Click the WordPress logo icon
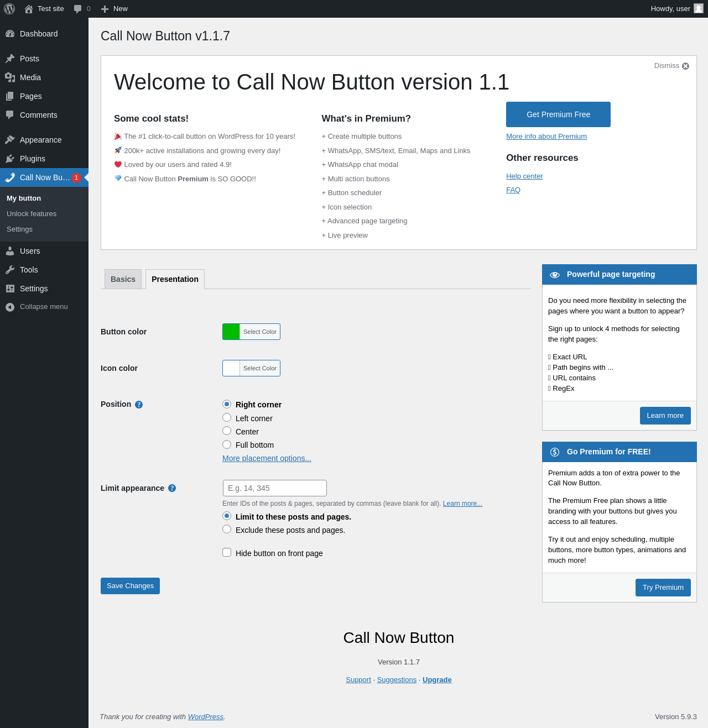Viewport: 708px width, 728px height. pyautogui.click(x=9, y=9)
